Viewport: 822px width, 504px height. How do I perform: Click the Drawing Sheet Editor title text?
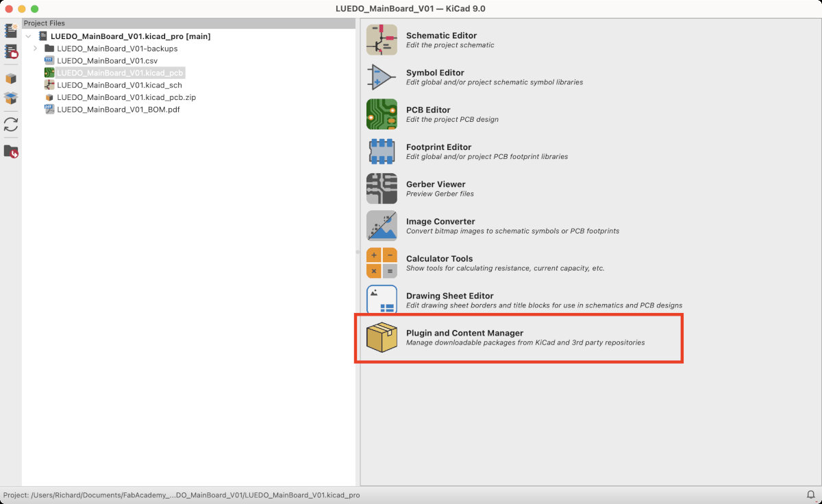(x=449, y=296)
